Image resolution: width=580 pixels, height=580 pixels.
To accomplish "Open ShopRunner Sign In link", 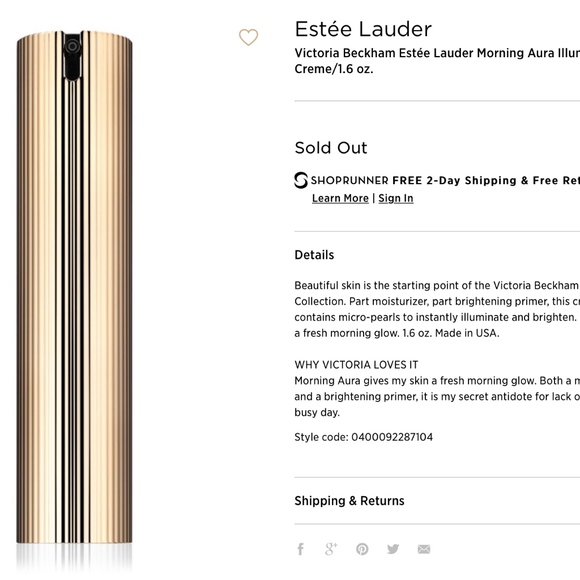I will (396, 198).
